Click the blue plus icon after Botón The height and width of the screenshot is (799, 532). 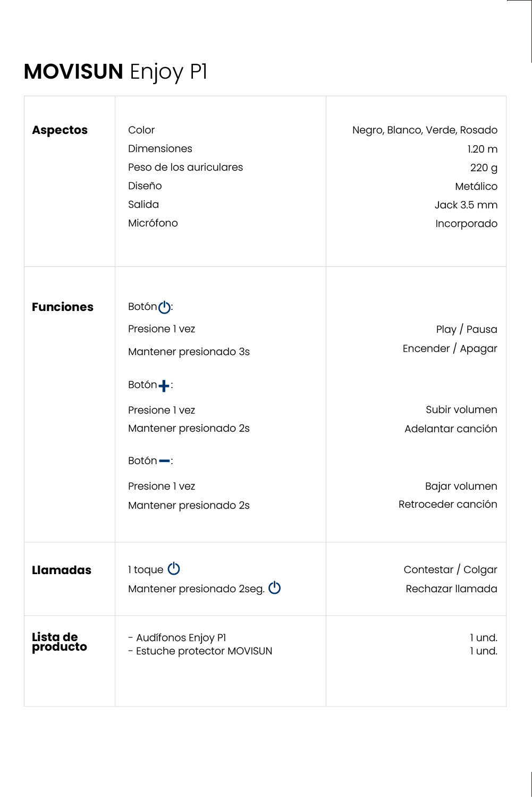pyautogui.click(x=164, y=386)
